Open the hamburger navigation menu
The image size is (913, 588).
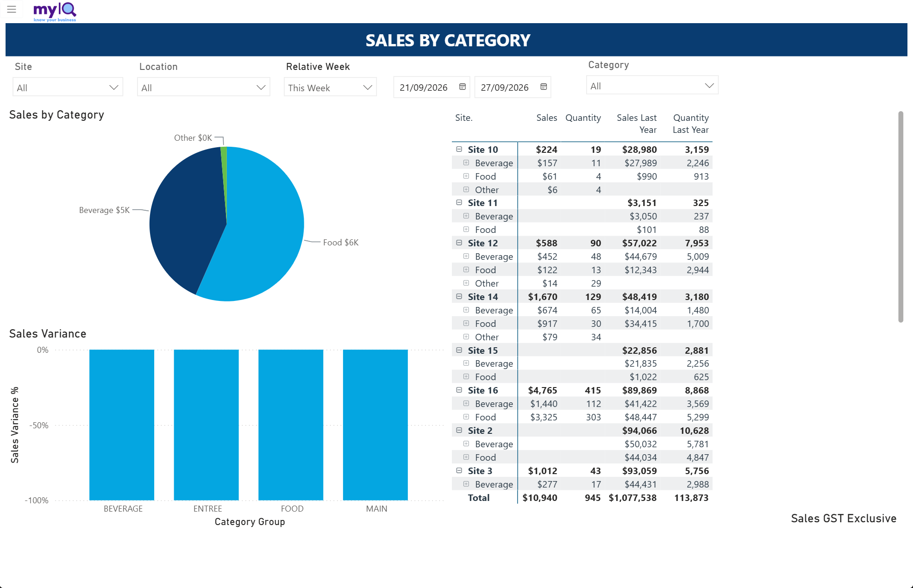click(12, 9)
